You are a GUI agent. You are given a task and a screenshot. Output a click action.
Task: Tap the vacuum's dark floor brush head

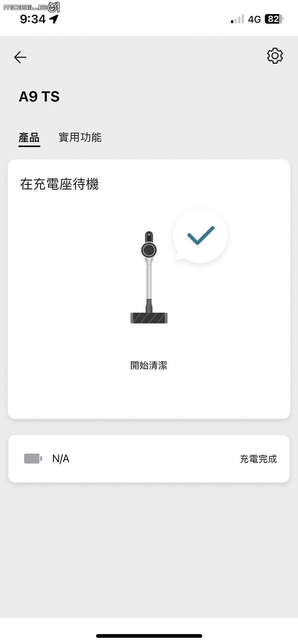149,318
